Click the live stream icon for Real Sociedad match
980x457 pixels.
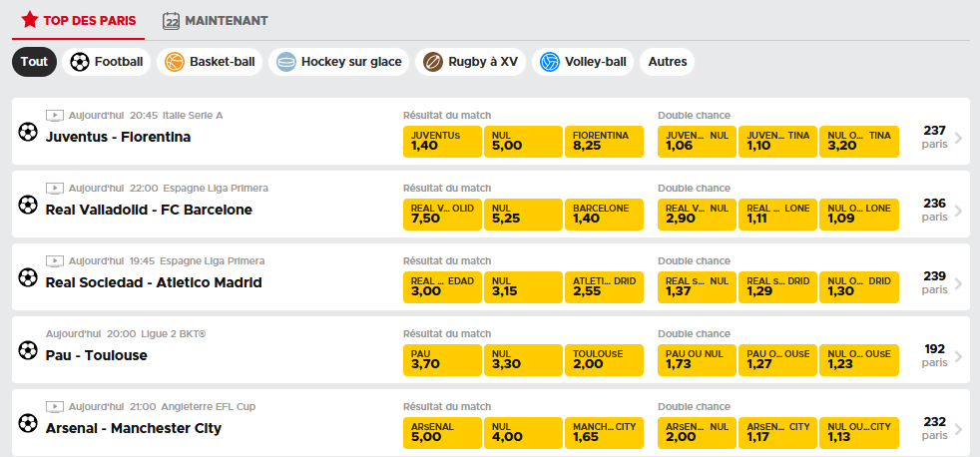(x=55, y=261)
